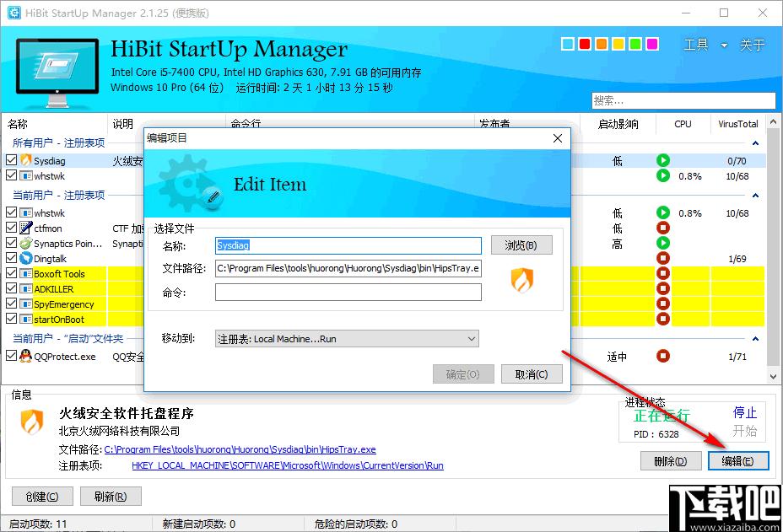Select the yellow theme swatch
Screen dimensions: 783x532
(x=618, y=44)
